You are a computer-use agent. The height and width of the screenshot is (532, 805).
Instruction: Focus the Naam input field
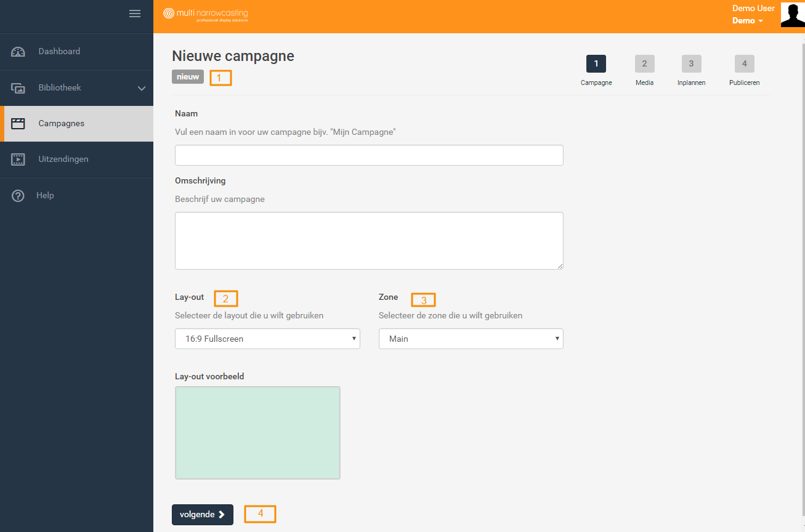pos(369,155)
